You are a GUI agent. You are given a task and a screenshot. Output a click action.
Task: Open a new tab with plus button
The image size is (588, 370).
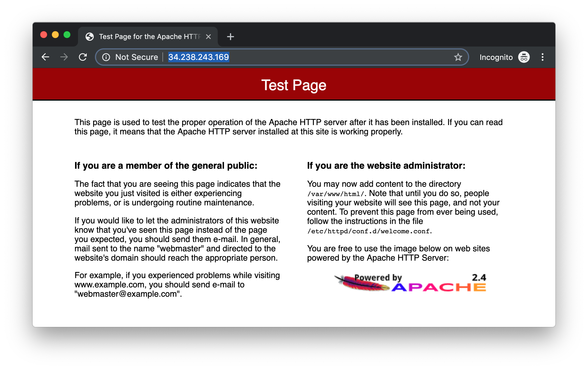230,37
